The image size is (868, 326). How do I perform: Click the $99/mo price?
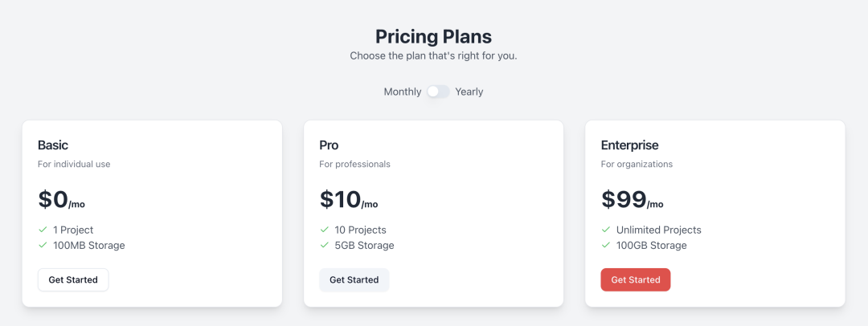[633, 199]
